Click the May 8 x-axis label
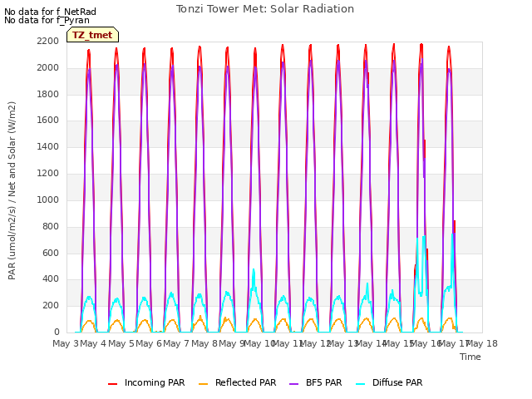The image size is (532, 399). click(x=204, y=343)
